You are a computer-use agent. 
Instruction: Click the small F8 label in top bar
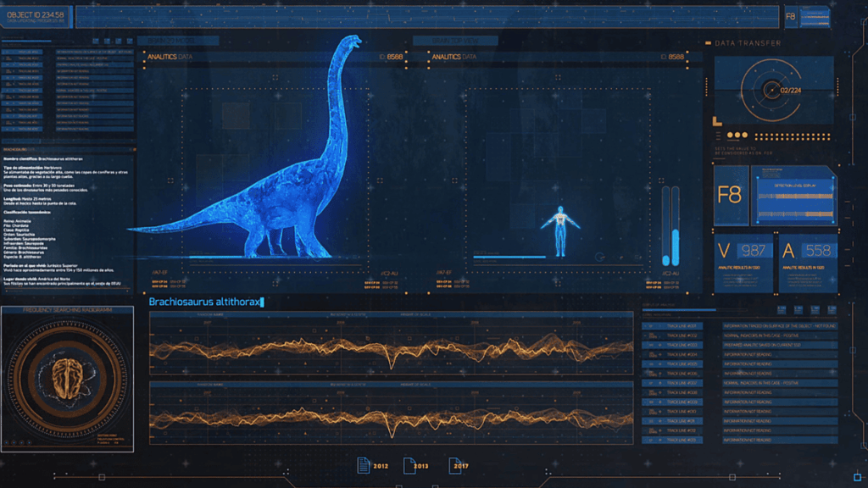790,16
